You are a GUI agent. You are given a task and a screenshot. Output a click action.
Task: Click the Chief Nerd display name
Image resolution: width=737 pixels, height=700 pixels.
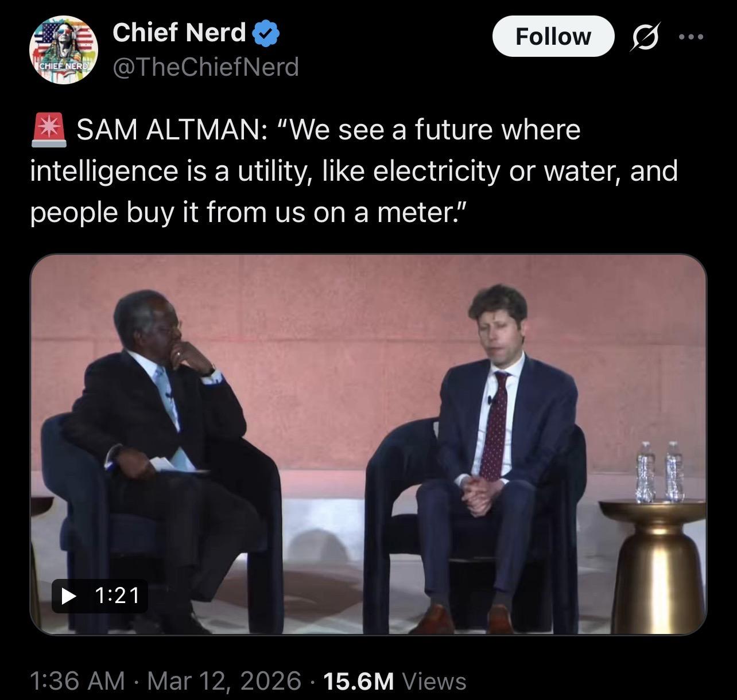(179, 33)
